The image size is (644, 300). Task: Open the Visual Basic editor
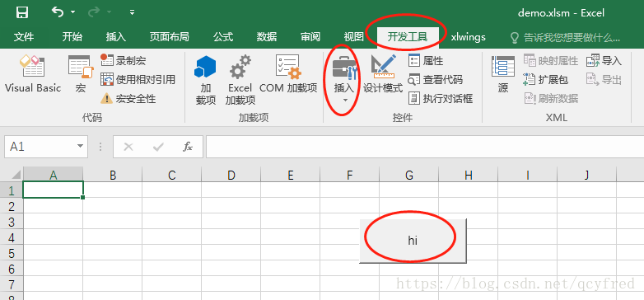33,74
